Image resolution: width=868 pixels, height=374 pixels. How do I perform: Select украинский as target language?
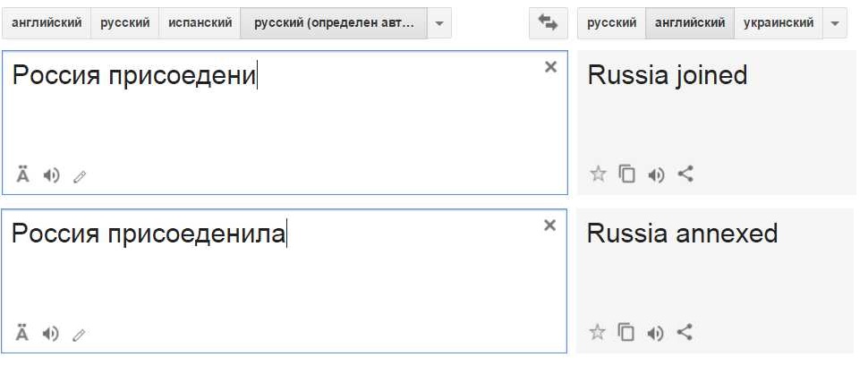point(779,23)
